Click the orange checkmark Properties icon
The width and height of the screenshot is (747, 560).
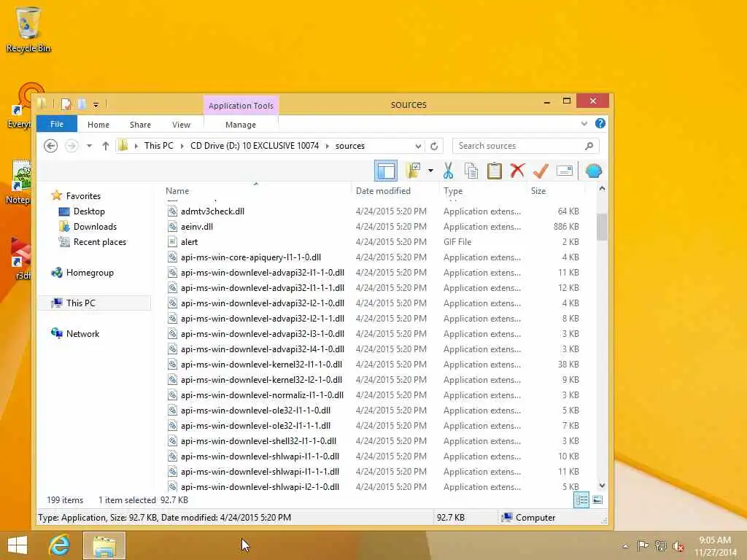[541, 171]
